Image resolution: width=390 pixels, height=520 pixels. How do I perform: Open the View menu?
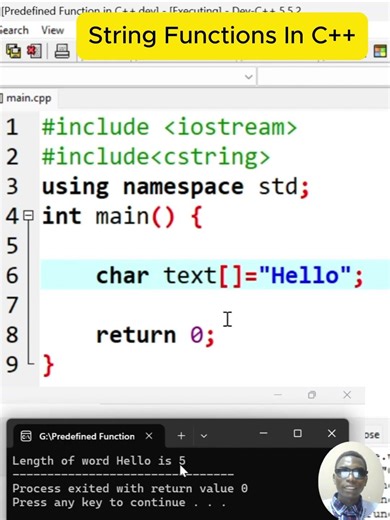[x=53, y=30]
